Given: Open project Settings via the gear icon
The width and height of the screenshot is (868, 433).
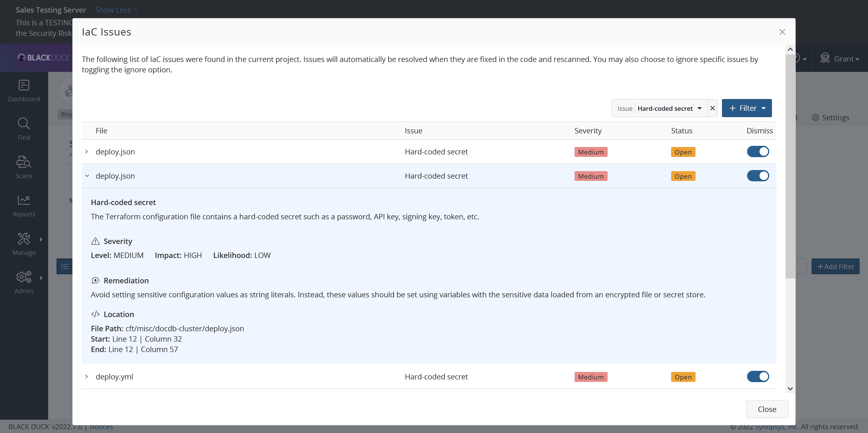Looking at the screenshot, I should [x=831, y=117].
